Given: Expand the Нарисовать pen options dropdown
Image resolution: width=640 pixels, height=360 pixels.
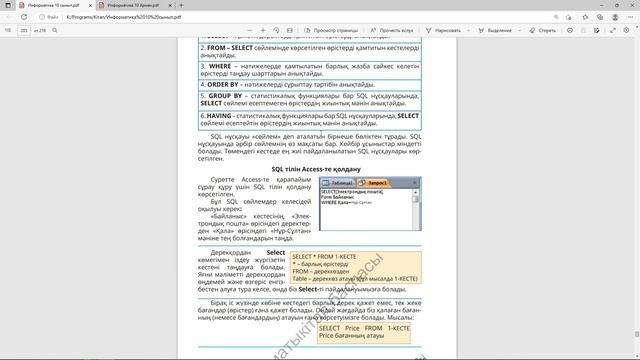Looking at the screenshot, I should (x=468, y=30).
